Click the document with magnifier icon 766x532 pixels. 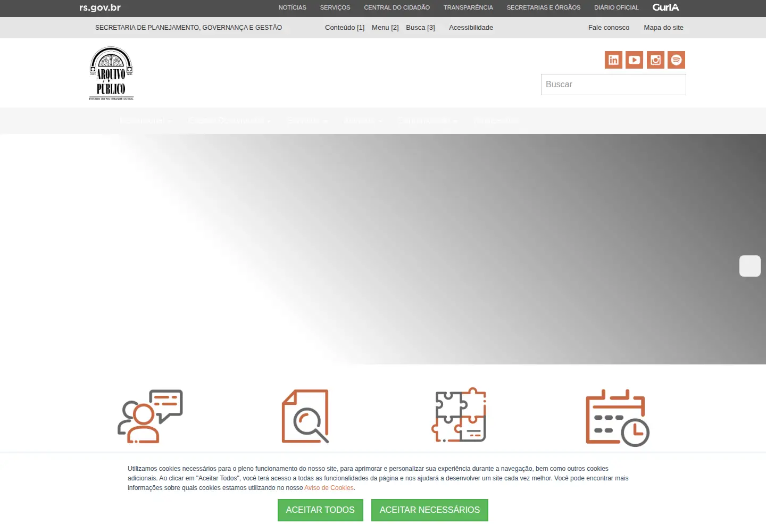pyautogui.click(x=305, y=416)
